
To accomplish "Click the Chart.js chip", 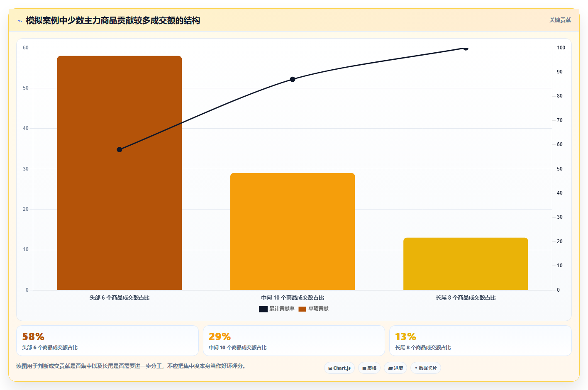I will (x=339, y=368).
